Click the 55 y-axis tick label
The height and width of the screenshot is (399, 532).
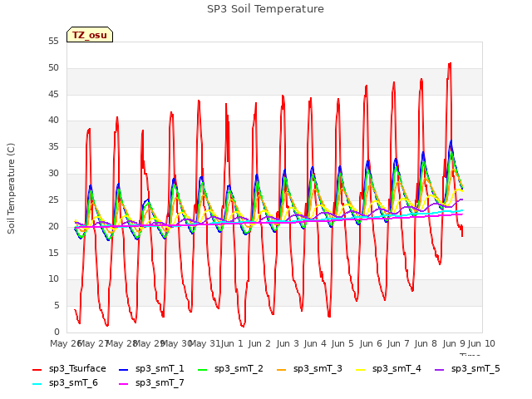pos(53,42)
